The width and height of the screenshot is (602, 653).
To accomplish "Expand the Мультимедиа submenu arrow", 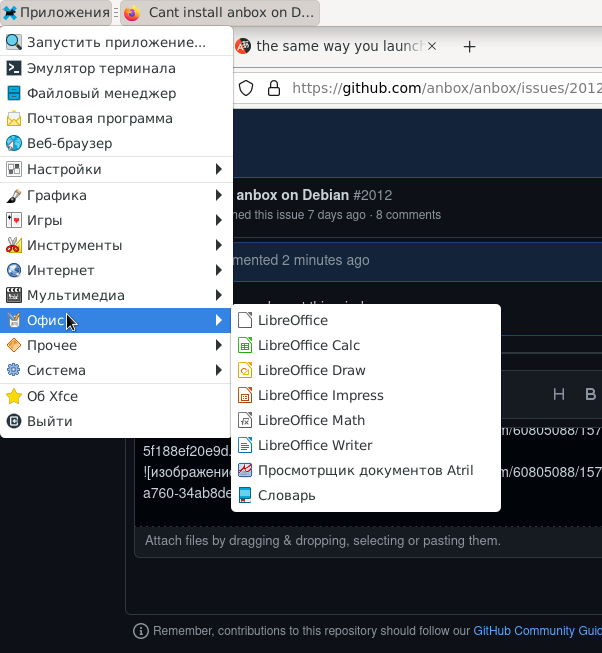I will tap(219, 295).
